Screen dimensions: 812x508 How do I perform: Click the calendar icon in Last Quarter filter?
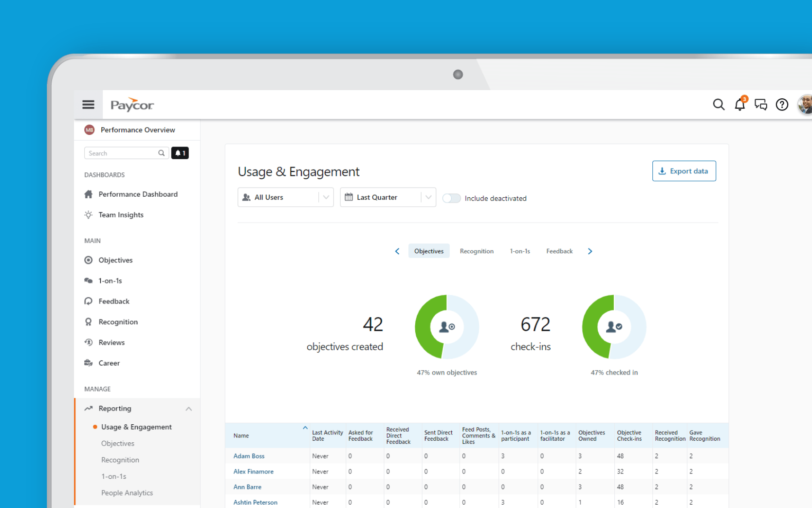(x=349, y=197)
